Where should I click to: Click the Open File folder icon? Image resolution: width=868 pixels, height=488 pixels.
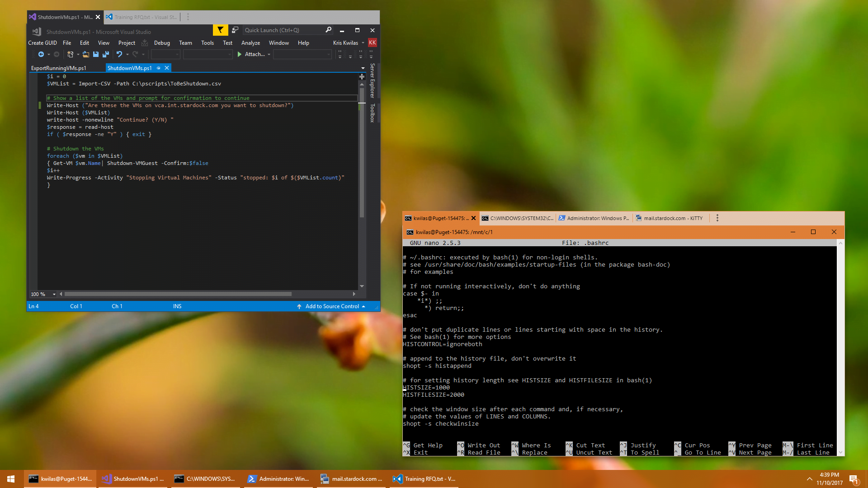85,54
